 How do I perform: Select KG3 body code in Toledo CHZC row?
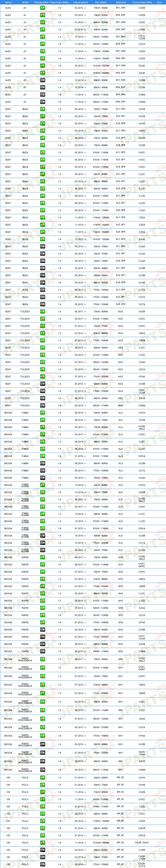121,319
